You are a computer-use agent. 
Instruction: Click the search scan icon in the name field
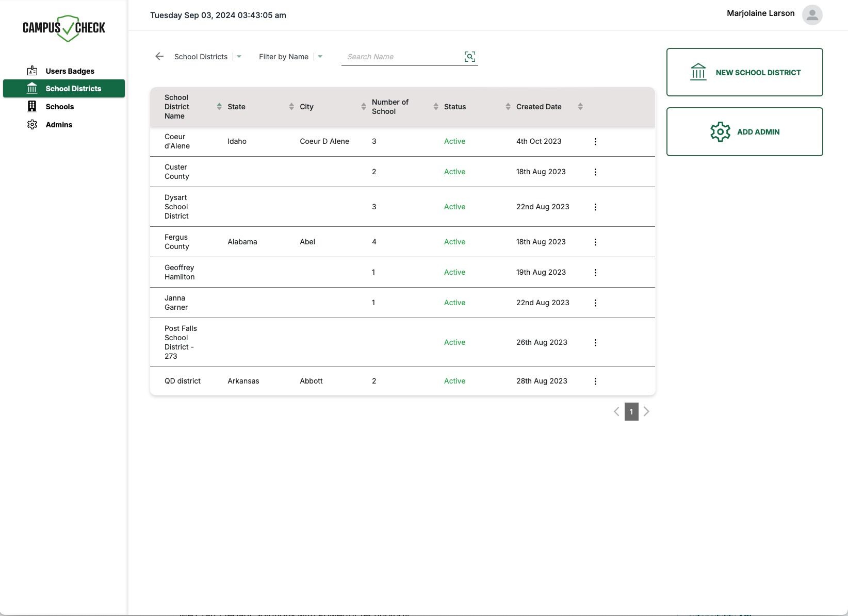tap(469, 57)
